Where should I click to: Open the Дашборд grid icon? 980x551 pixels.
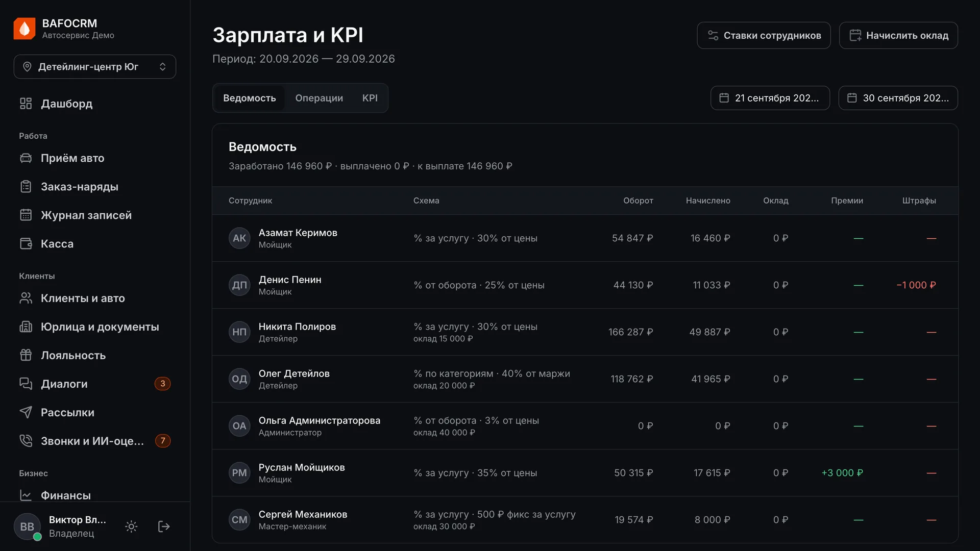[26, 104]
